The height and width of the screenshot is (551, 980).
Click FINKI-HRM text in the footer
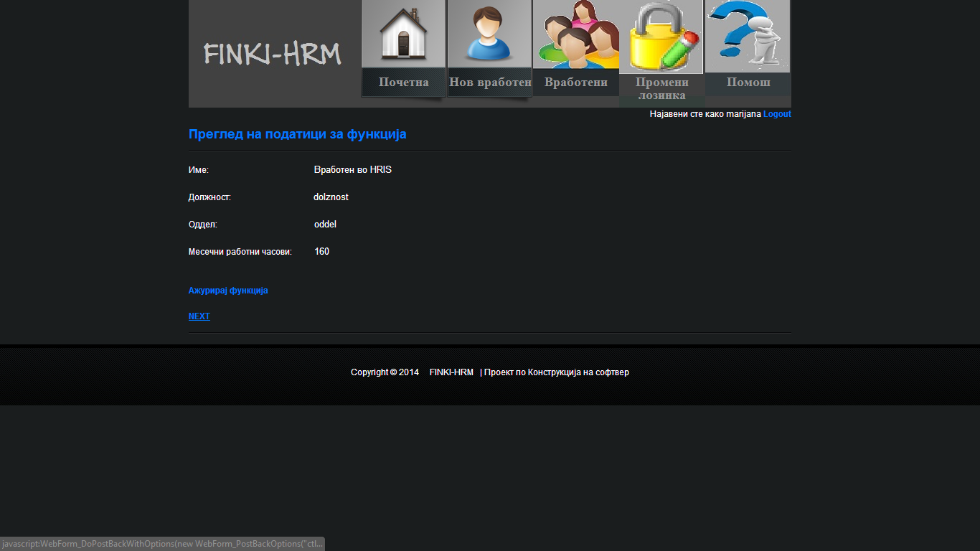(x=451, y=372)
